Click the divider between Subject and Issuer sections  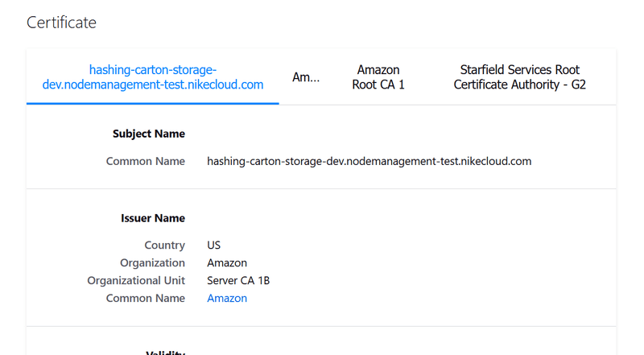(x=321, y=189)
